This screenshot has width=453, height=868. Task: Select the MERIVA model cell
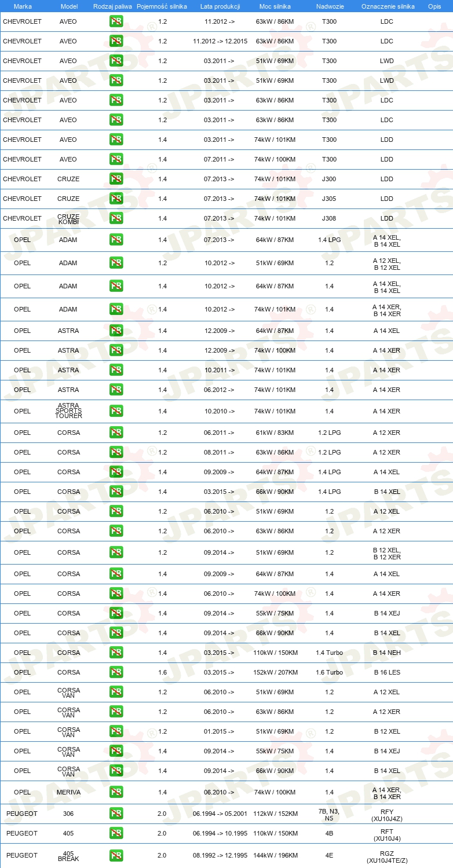tap(69, 792)
